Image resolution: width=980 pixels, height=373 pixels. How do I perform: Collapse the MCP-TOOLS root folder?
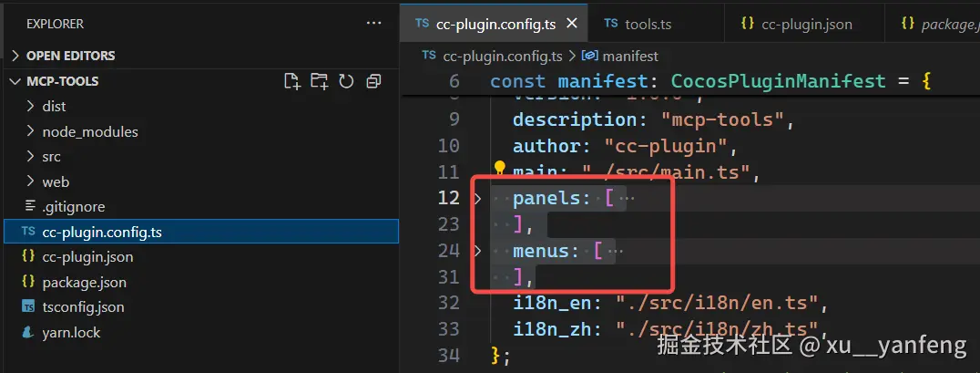[16, 81]
